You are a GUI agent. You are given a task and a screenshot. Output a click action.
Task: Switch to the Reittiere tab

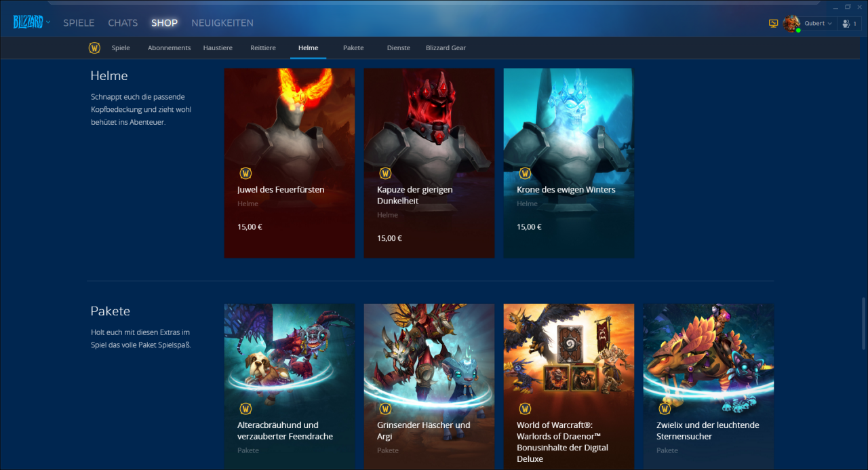[263, 47]
